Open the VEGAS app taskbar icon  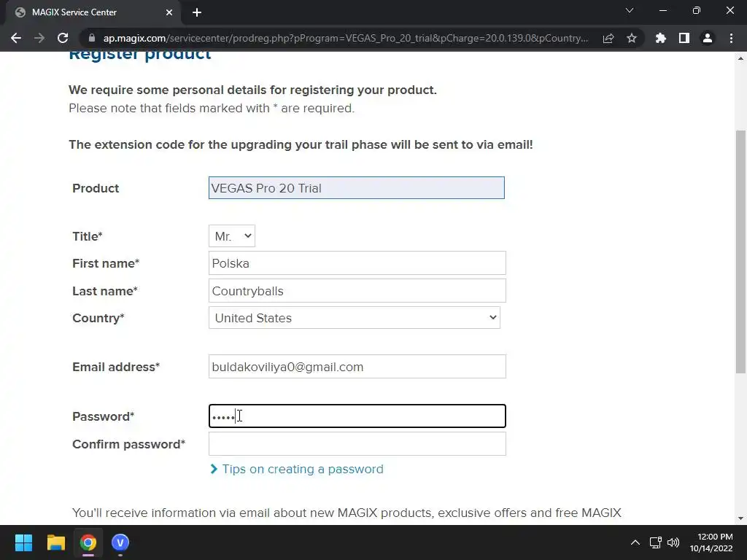coord(120,542)
